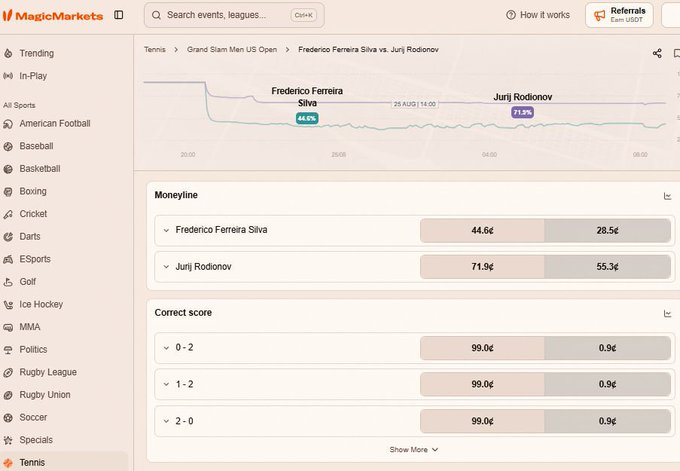Viewport: 680px width, 471px height.
Task: Click the MMA glove icon
Action: [8, 327]
